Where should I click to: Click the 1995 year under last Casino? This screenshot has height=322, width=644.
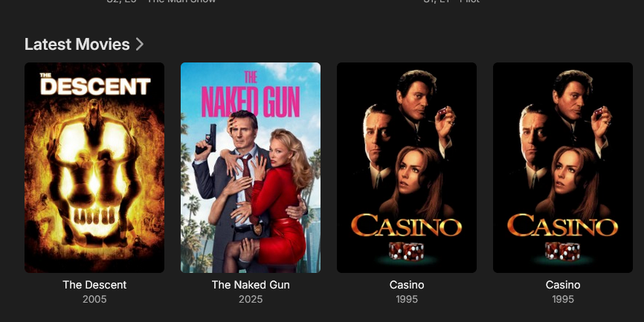point(563,300)
